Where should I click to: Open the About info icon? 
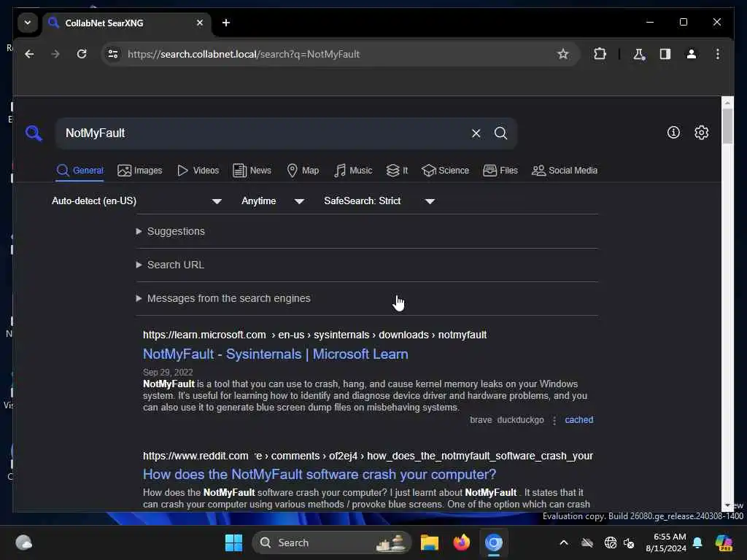point(673,133)
